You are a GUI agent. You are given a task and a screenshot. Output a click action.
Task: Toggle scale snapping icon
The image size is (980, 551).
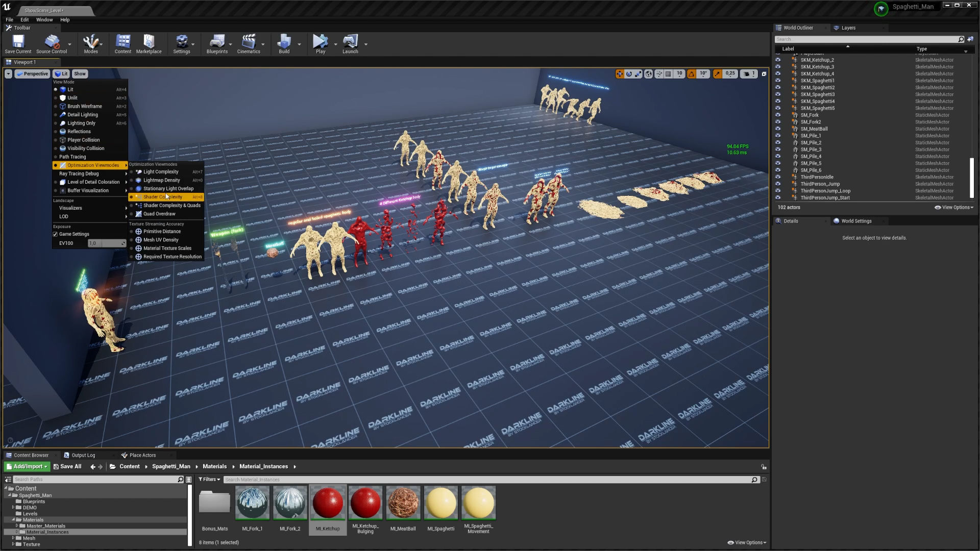click(718, 74)
